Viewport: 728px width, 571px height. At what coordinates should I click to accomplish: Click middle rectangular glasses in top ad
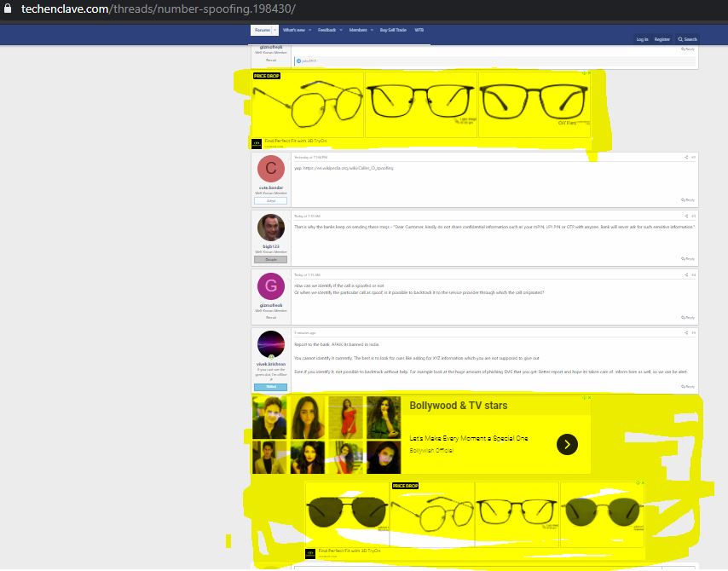[x=420, y=105]
